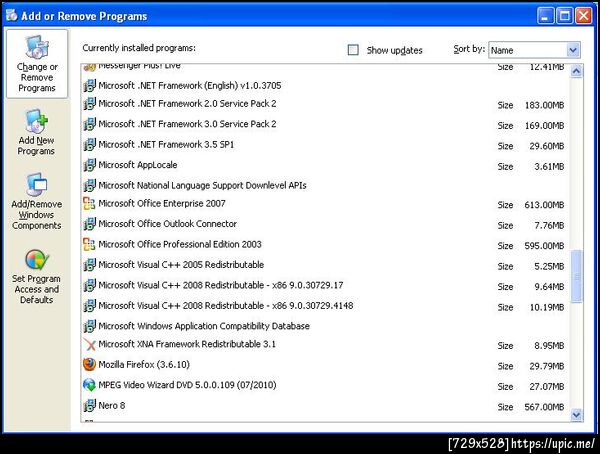Click the .NET Framework 3.5 SP1 icon
Screen dimensions: 600x454
tap(90, 145)
